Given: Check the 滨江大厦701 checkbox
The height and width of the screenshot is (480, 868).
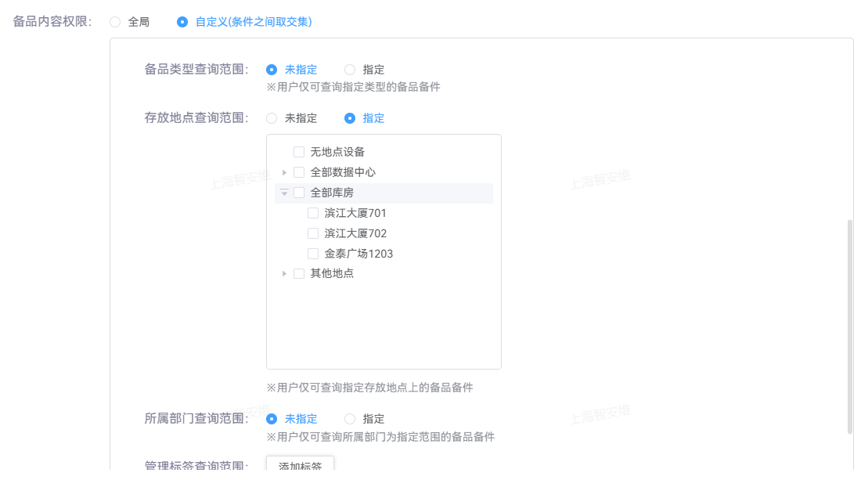Looking at the screenshot, I should click(313, 213).
